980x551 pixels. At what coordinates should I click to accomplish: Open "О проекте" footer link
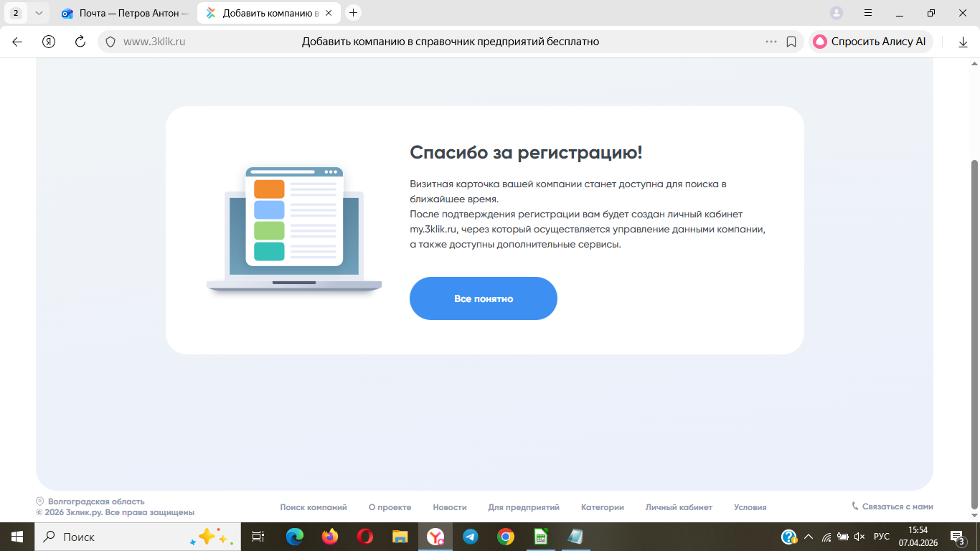pos(390,507)
